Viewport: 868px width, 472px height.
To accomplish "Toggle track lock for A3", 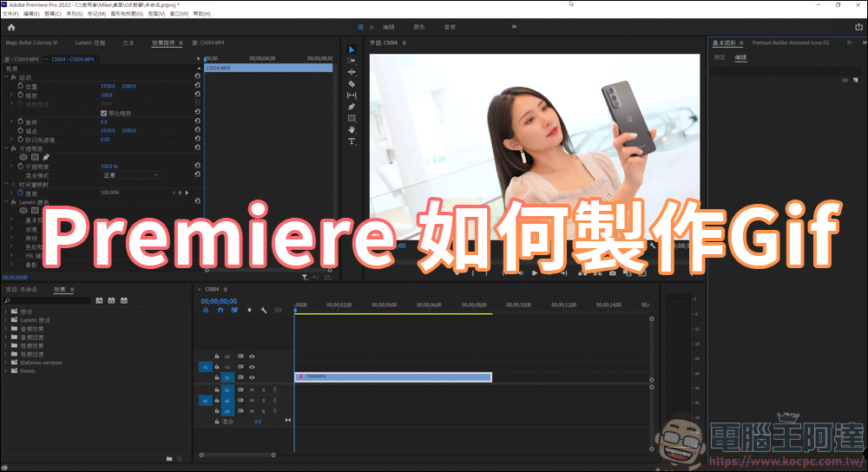I will tap(217, 411).
